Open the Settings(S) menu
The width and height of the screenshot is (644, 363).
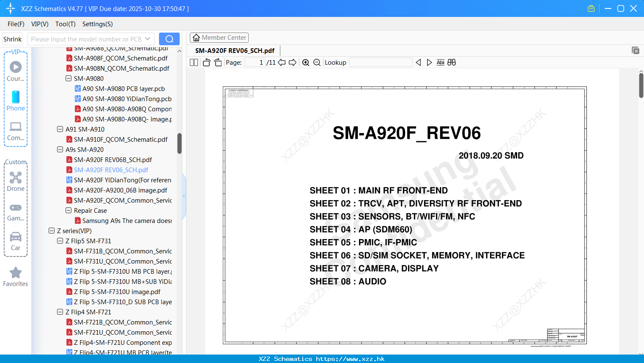[x=98, y=24]
